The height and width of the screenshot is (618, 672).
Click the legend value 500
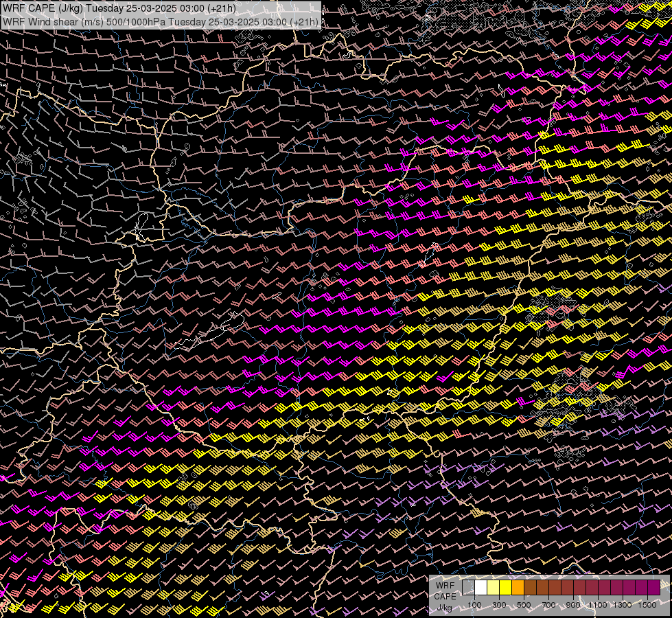524,605
